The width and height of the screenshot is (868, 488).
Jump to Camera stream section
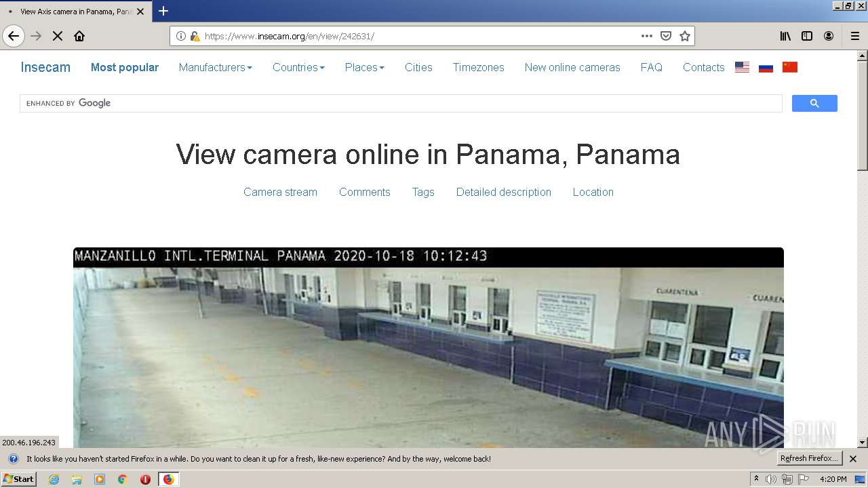coord(280,192)
